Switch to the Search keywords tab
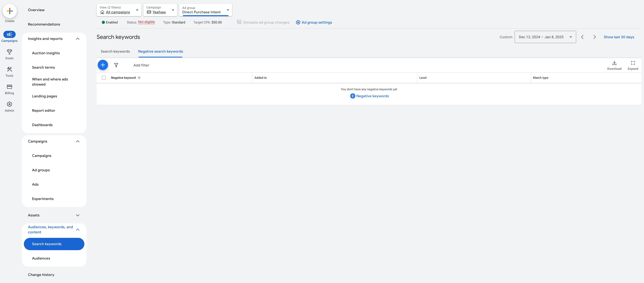This screenshot has width=644, height=283. pos(115,51)
